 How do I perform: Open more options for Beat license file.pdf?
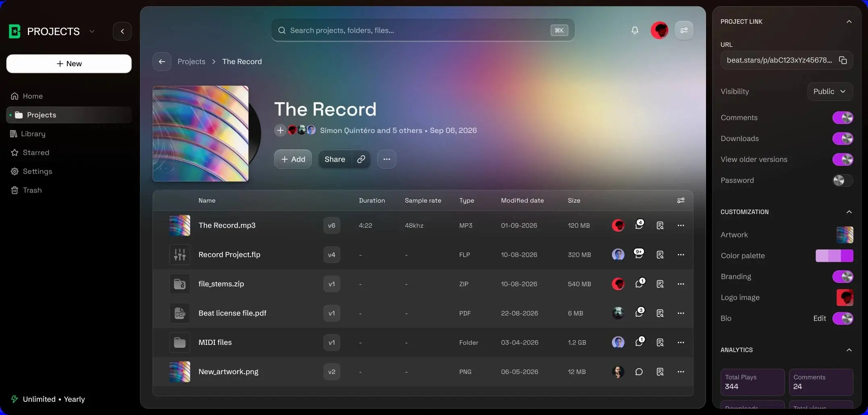(681, 313)
